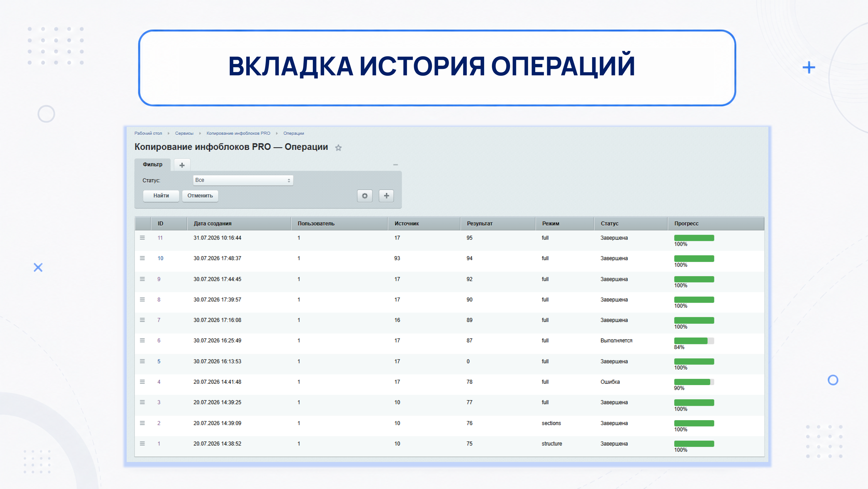Viewport: 868px width, 489px height.
Task: Open the Статус dropdown showing Все
Action: pyautogui.click(x=243, y=180)
